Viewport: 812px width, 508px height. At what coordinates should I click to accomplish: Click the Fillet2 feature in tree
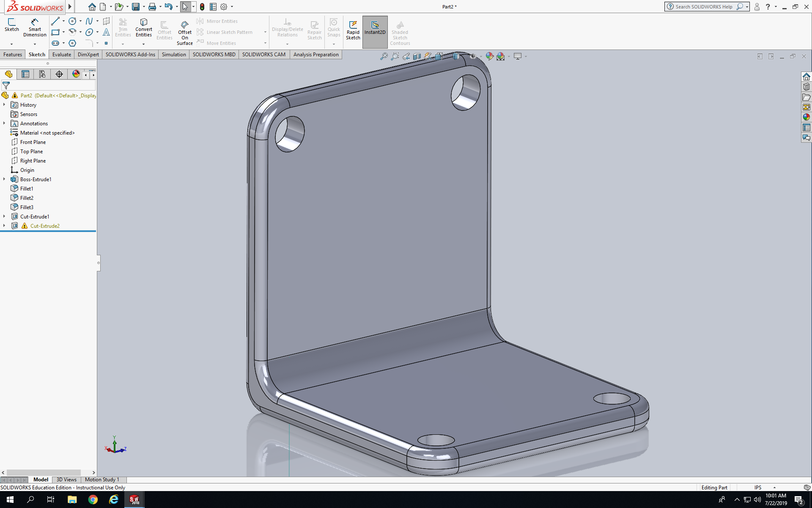[27, 198]
